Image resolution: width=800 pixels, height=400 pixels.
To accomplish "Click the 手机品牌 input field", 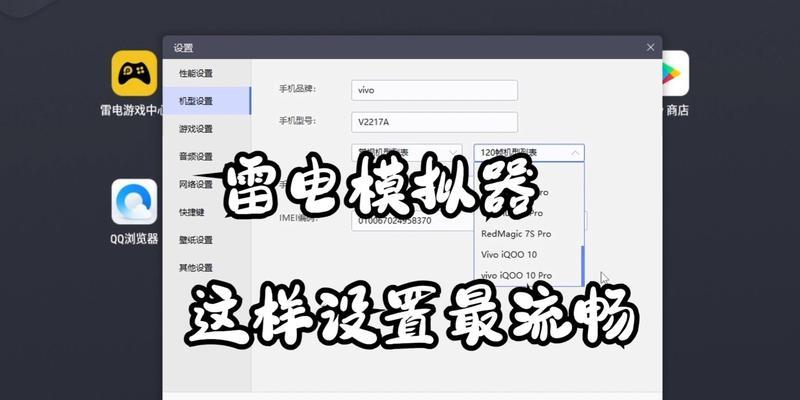I will coord(434,90).
